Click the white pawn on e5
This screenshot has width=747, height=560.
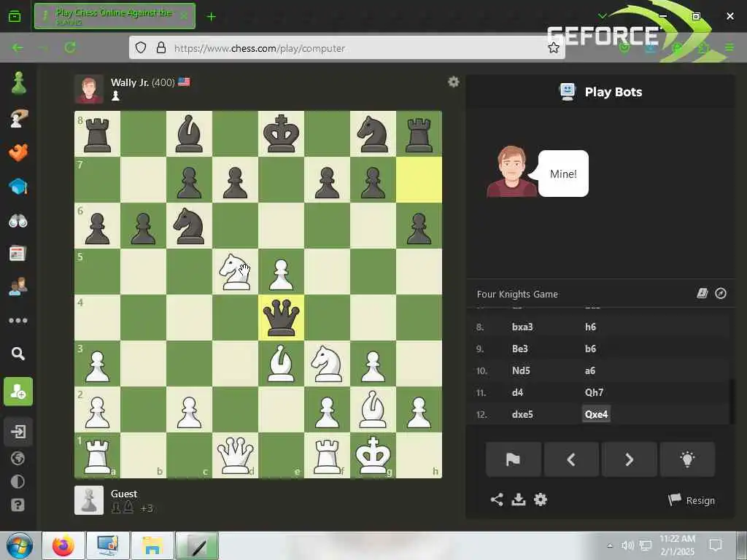pos(281,272)
